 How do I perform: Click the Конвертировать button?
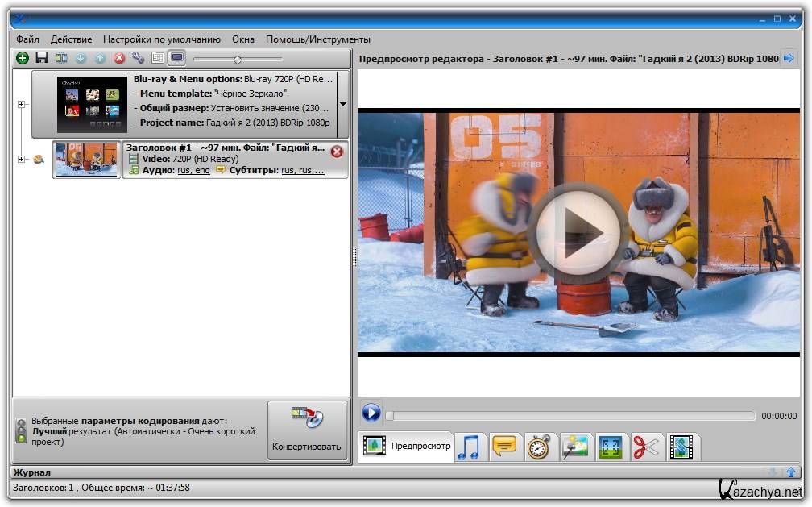307,431
